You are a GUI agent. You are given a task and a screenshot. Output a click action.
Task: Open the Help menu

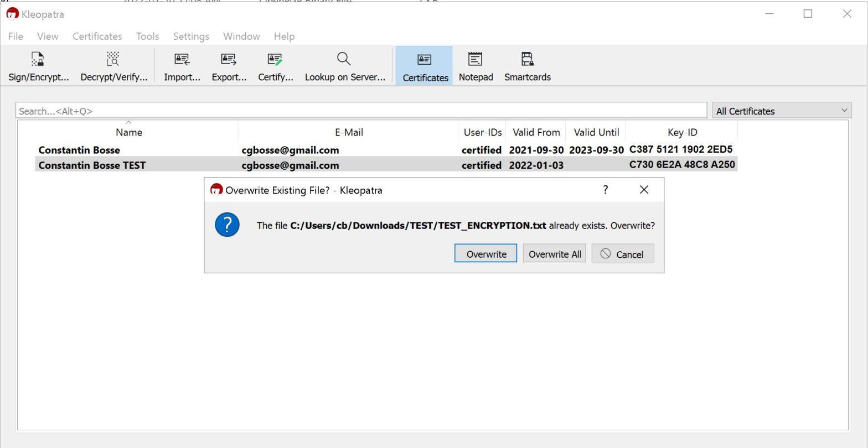click(284, 37)
